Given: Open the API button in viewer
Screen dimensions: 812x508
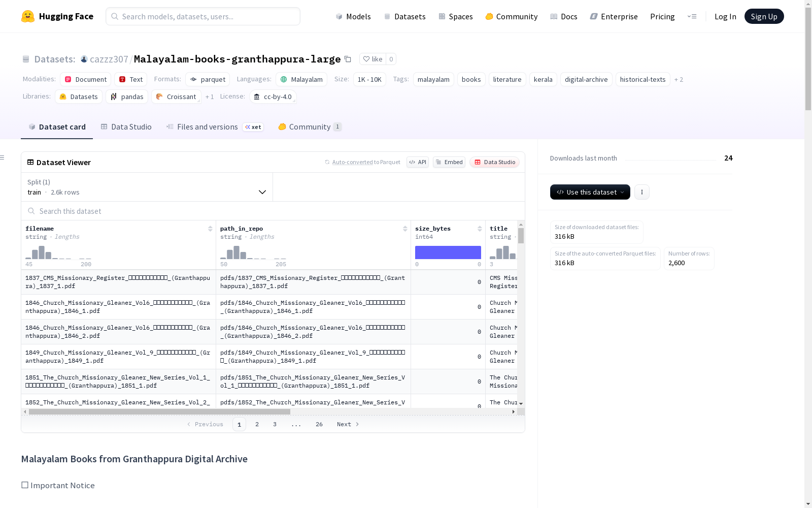Looking at the screenshot, I should tap(418, 162).
